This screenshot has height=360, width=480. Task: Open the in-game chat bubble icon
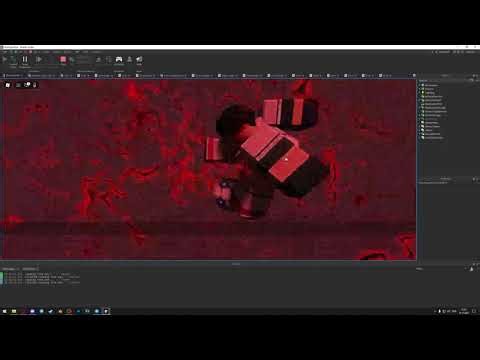pyautogui.click(x=27, y=85)
